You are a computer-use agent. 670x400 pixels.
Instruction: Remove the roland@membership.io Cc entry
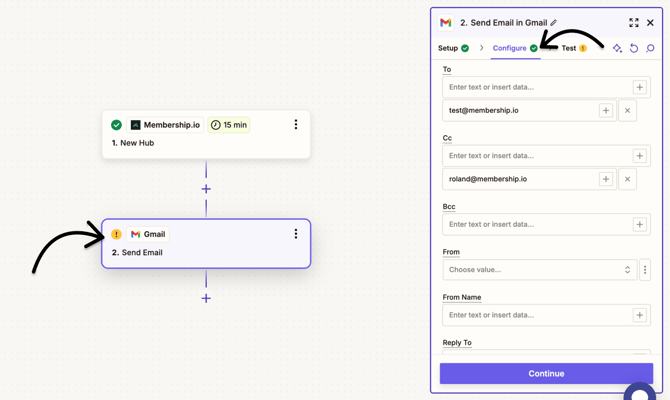point(627,179)
